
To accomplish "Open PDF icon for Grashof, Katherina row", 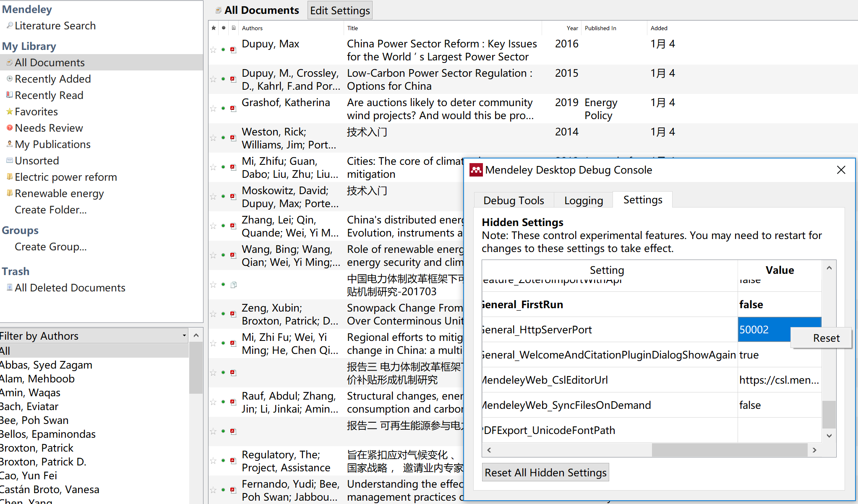I will [233, 109].
